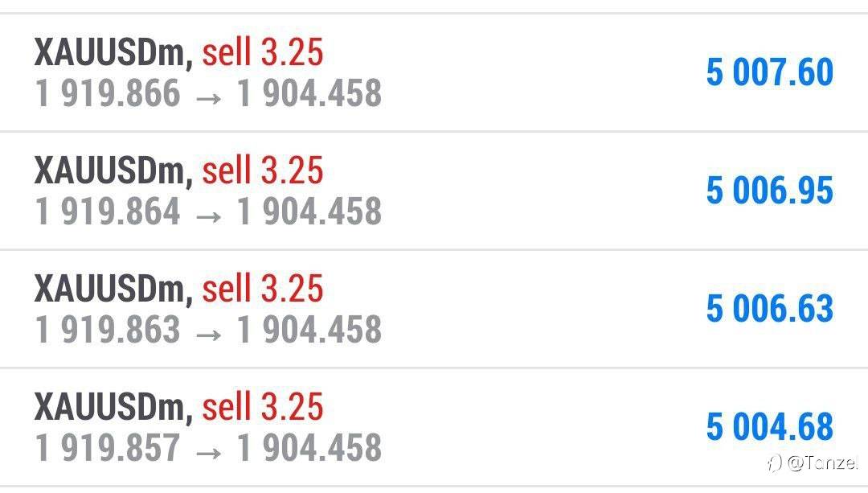The image size is (868, 493).
Task: Click open price 1 919.863
Action: (x=108, y=329)
